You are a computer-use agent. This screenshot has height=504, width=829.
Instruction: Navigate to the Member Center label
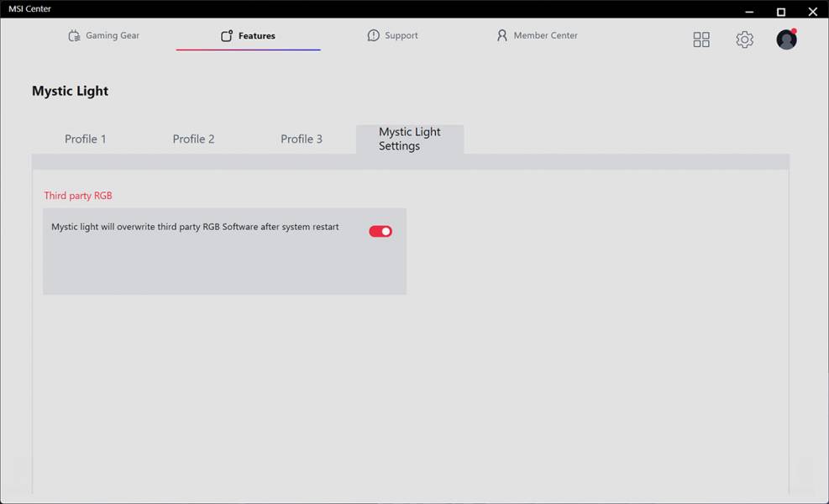(546, 36)
